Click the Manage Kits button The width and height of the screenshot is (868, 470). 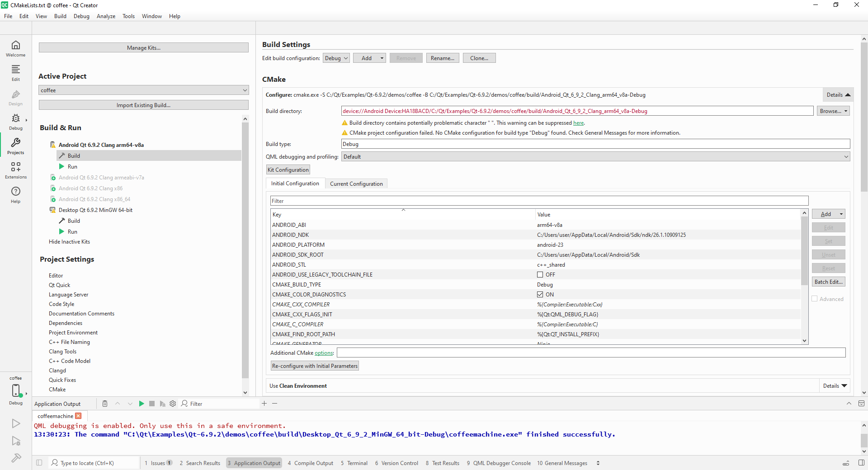coord(144,48)
